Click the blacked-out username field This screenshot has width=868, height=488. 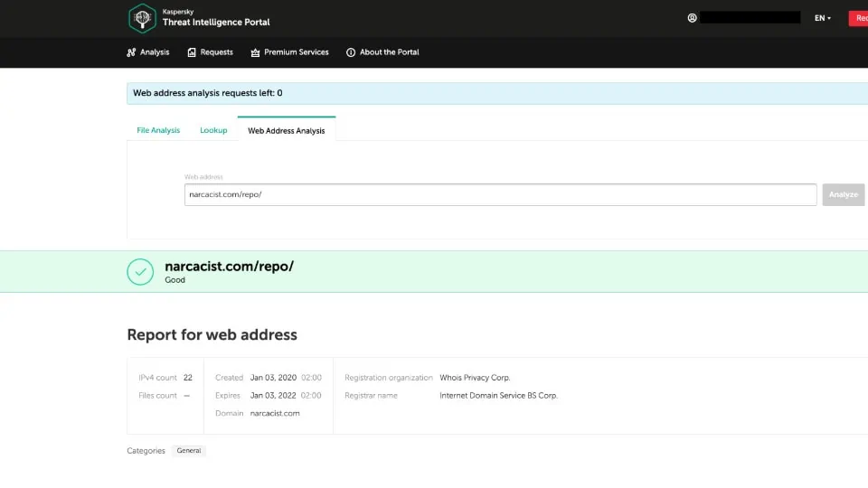click(x=750, y=18)
